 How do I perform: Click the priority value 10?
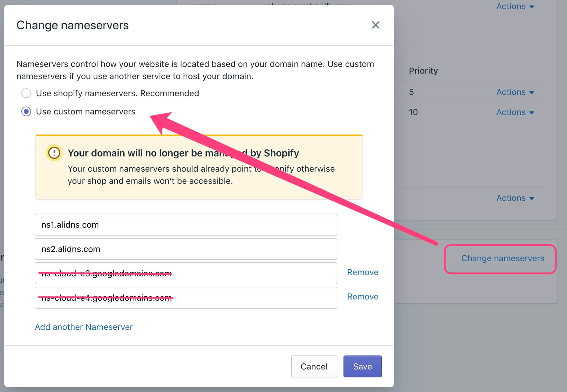413,112
